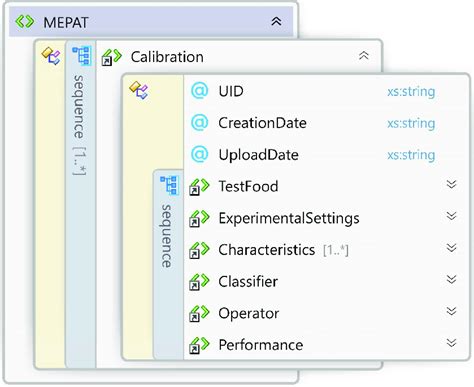The width and height of the screenshot is (474, 387).
Task: Click the xs:string type of UploadDate
Action: click(x=411, y=155)
